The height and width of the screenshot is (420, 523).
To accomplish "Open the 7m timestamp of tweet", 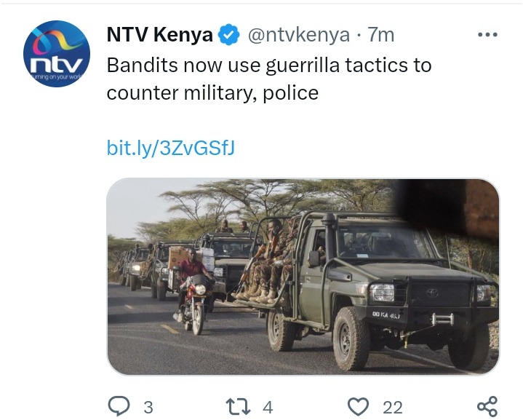I will pos(380,35).
